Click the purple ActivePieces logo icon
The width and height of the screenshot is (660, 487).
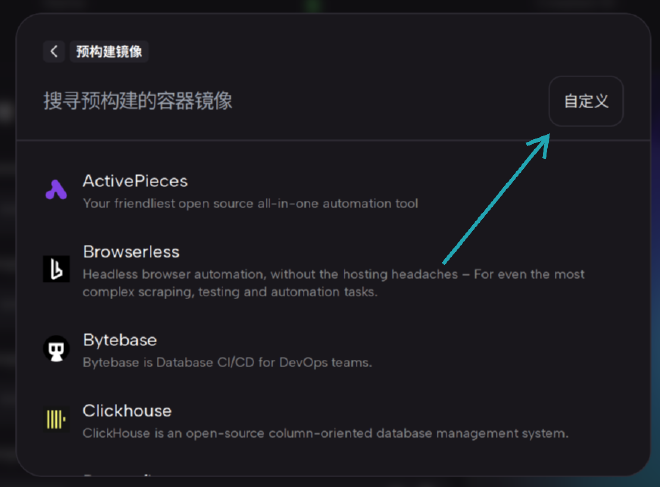click(x=56, y=190)
